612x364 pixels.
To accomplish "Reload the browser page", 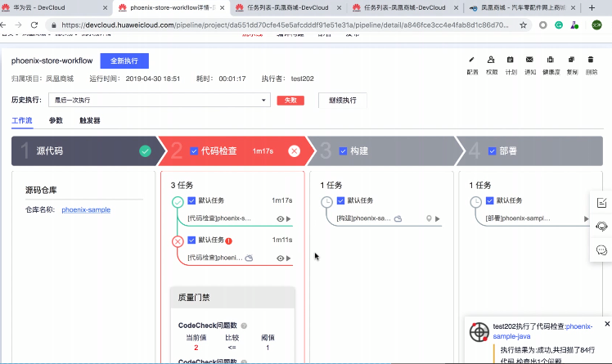I will pos(34,25).
